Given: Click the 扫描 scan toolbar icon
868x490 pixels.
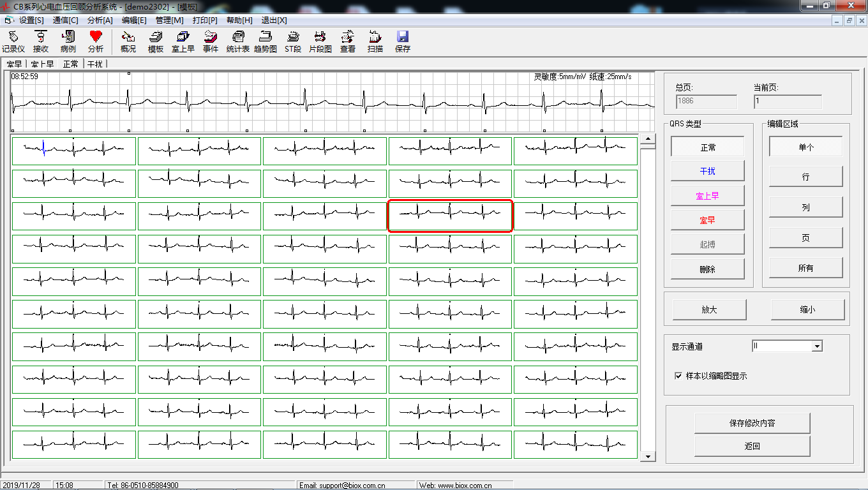Looking at the screenshot, I should [x=375, y=41].
